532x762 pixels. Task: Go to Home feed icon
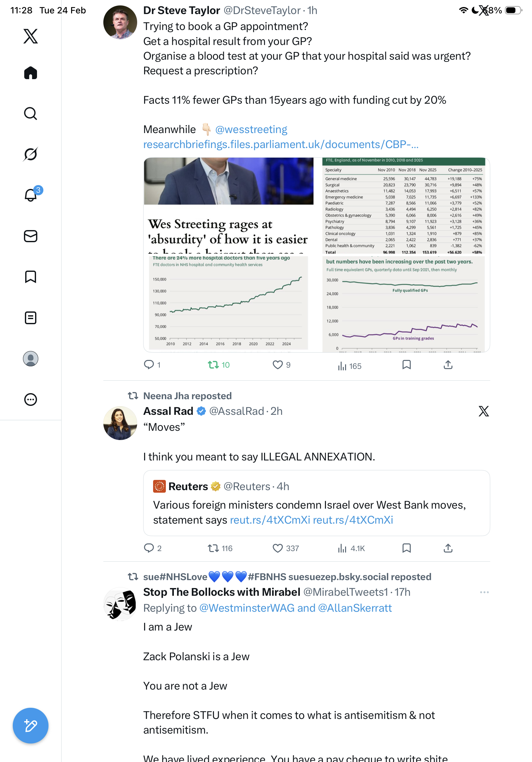point(31,73)
